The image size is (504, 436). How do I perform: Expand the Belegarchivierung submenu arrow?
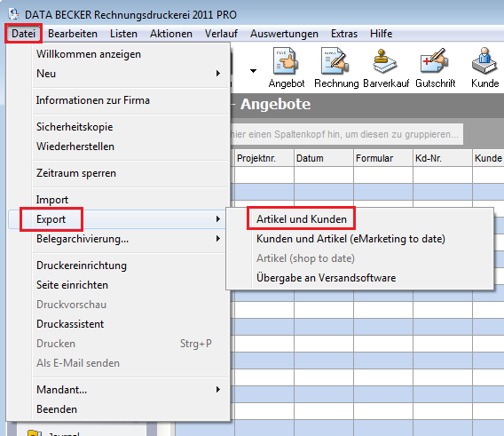point(218,239)
